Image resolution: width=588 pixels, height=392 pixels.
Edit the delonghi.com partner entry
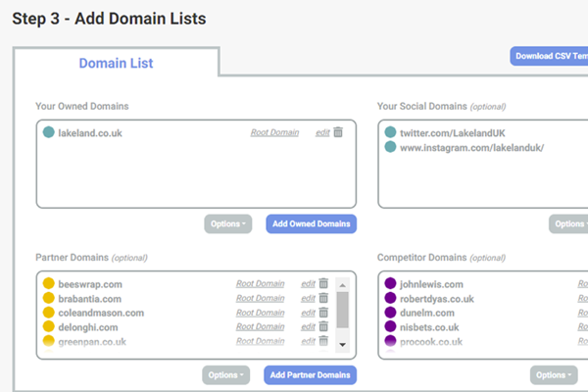click(308, 326)
